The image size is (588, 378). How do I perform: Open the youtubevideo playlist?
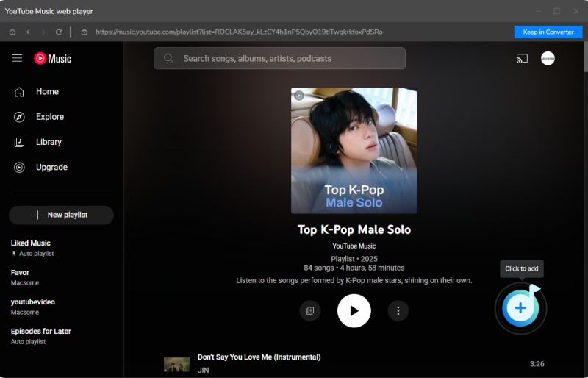pos(33,307)
